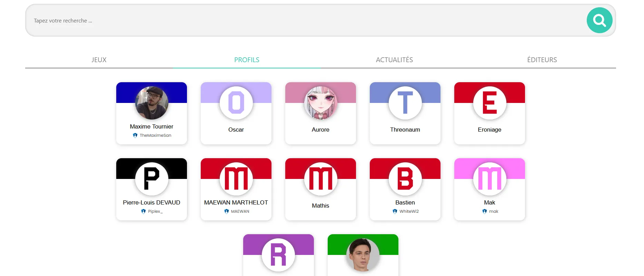The image size is (644, 276).
Task: Click the Mathis name text
Action: (x=321, y=206)
